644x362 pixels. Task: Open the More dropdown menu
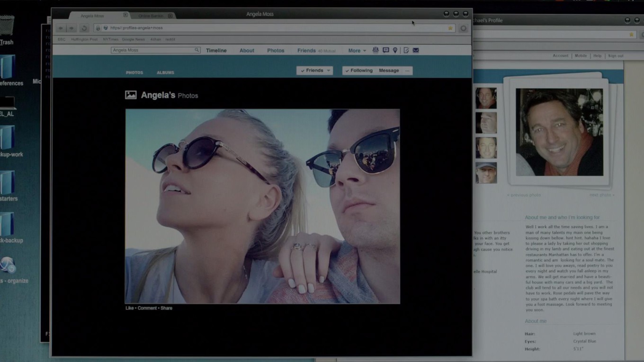[x=357, y=51]
